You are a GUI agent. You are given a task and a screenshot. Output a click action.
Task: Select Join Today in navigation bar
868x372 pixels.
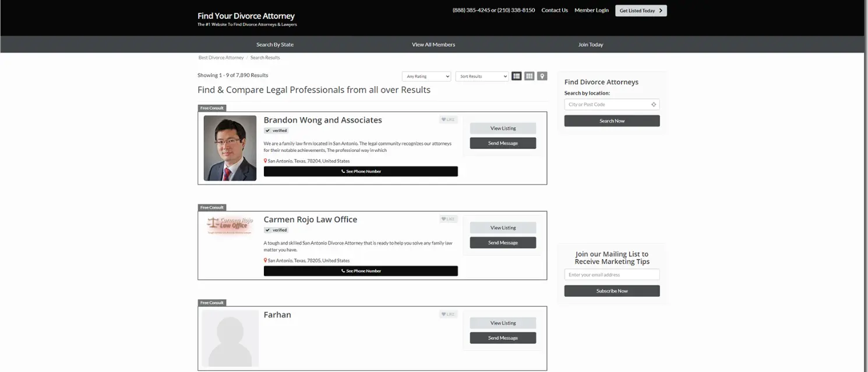tap(591, 45)
